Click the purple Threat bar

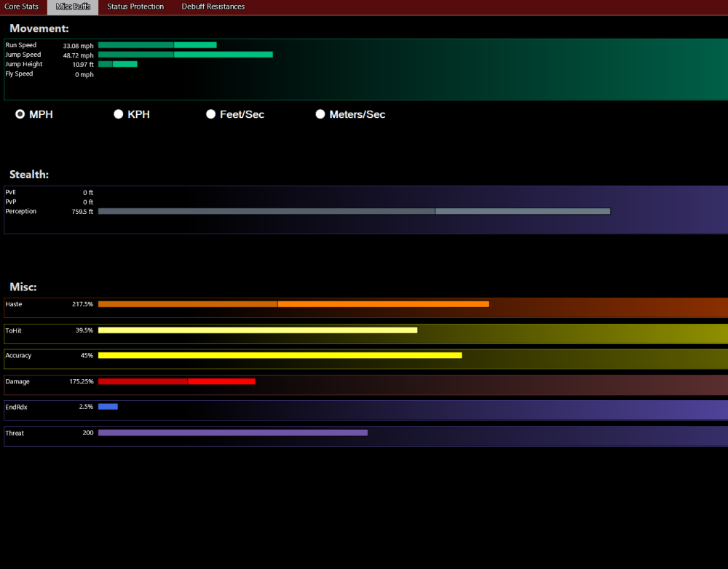233,433
